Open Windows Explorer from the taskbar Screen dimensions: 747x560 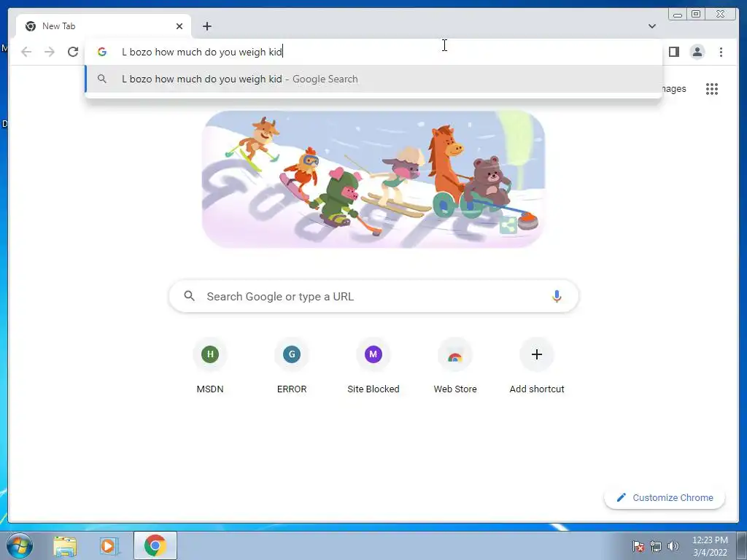point(65,545)
